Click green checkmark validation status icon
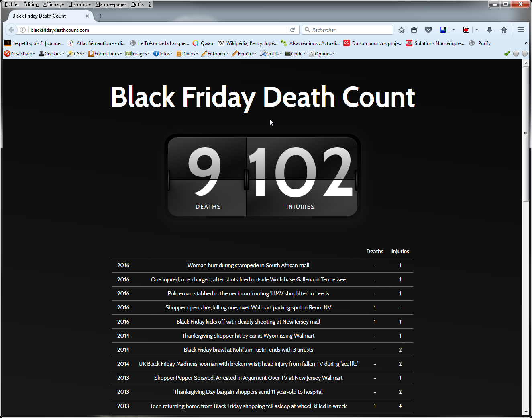The width and height of the screenshot is (532, 418). click(x=507, y=53)
